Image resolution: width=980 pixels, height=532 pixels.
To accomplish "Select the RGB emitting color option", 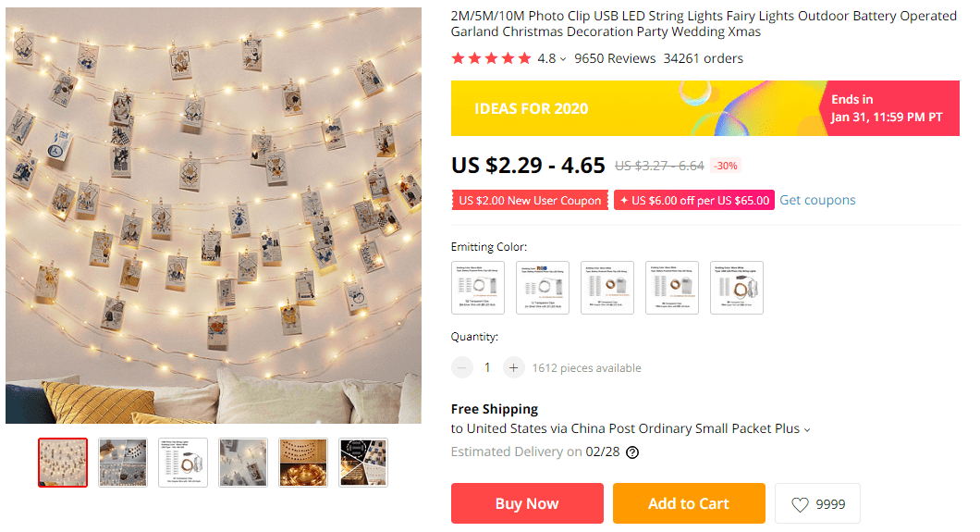I will pos(543,288).
